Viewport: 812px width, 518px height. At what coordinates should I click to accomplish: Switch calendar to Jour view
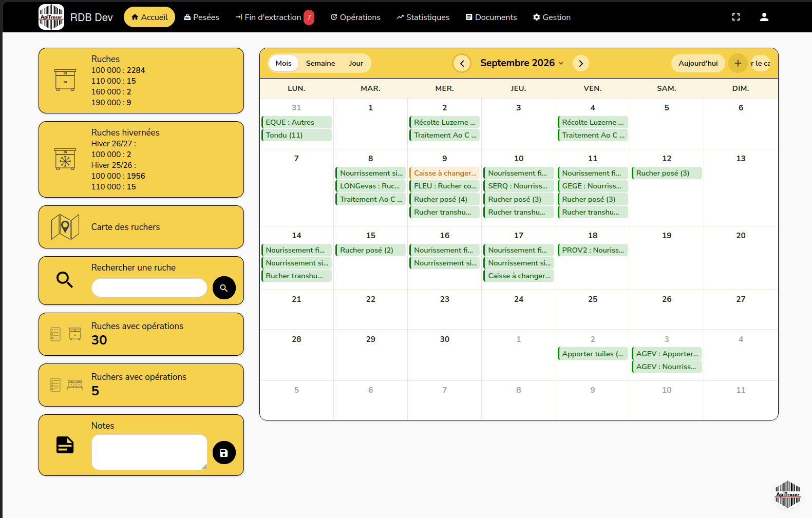tap(356, 63)
